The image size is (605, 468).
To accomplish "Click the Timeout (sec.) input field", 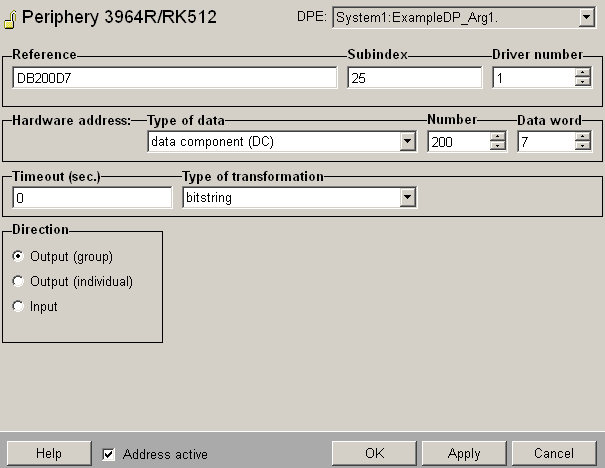I will coord(92,198).
